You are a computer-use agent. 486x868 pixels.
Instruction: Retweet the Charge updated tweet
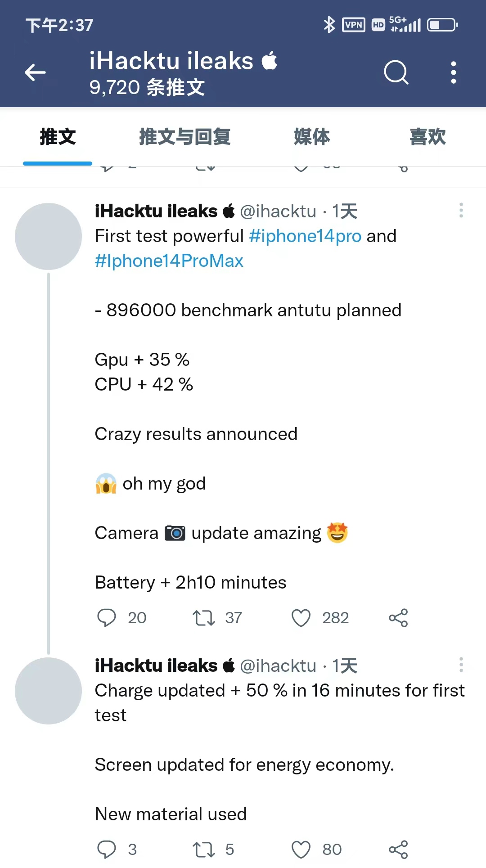coord(204,850)
